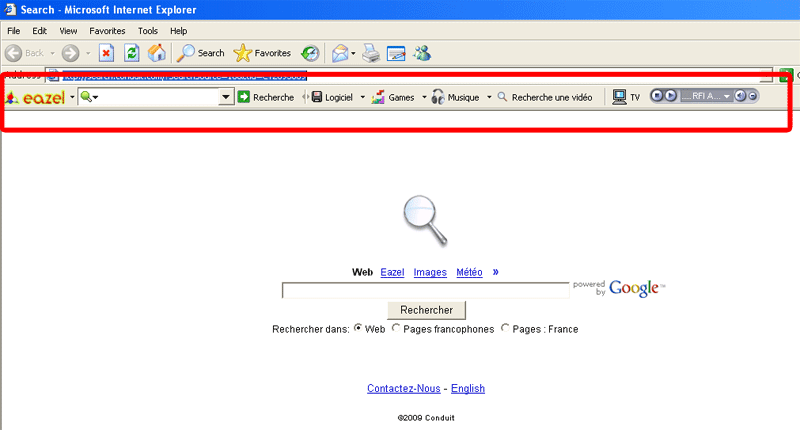800x430 pixels.
Task: Open the radio station selector dropdown
Action: [727, 97]
